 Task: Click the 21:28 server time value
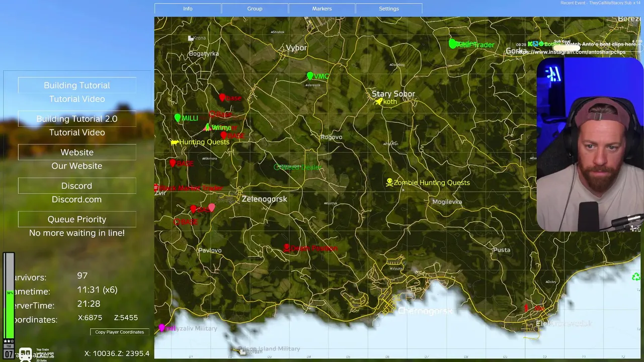tap(89, 304)
